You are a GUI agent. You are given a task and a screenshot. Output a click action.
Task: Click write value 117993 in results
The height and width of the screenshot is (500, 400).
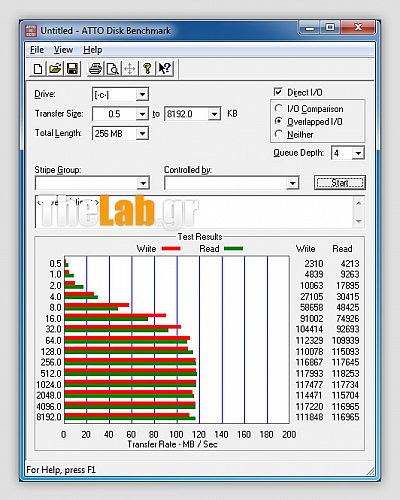[x=309, y=374]
